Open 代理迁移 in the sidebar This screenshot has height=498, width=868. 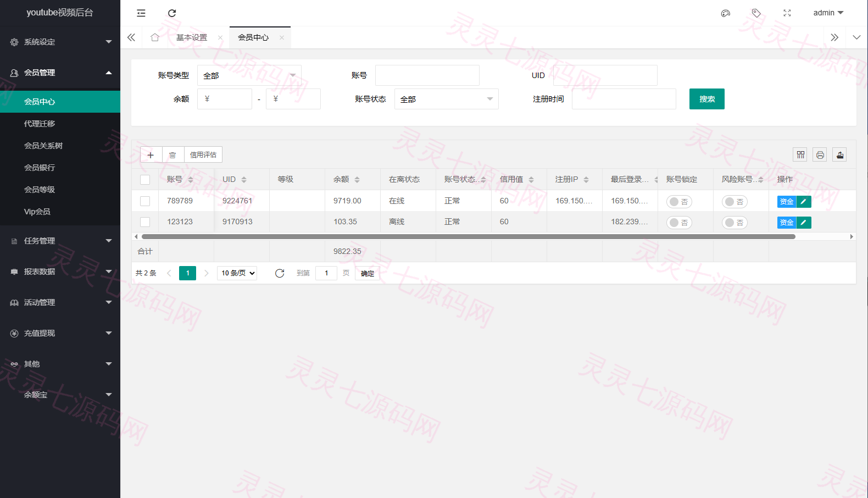pyautogui.click(x=60, y=124)
